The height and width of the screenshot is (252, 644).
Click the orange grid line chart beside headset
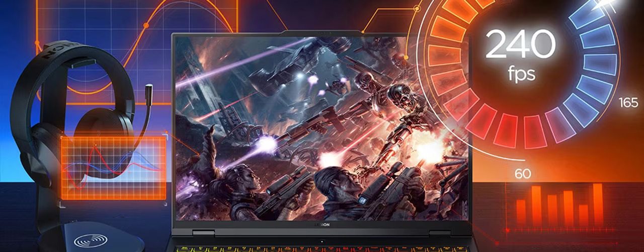(x=113, y=167)
